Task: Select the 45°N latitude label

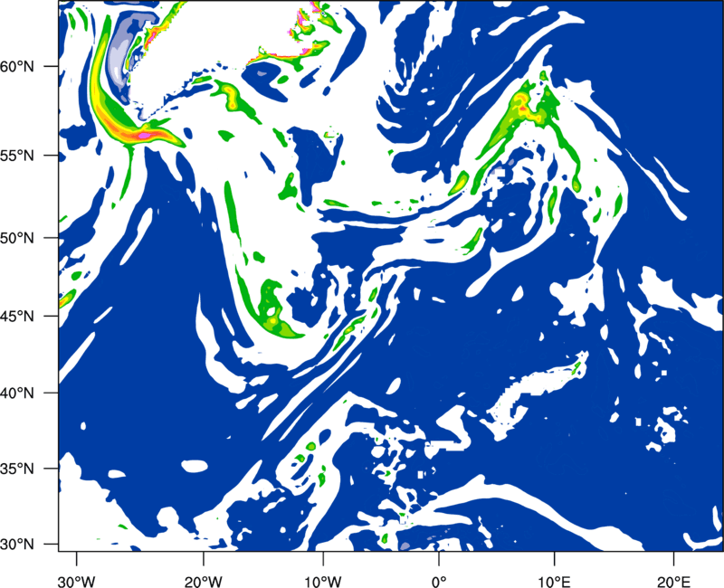Action: [17, 316]
